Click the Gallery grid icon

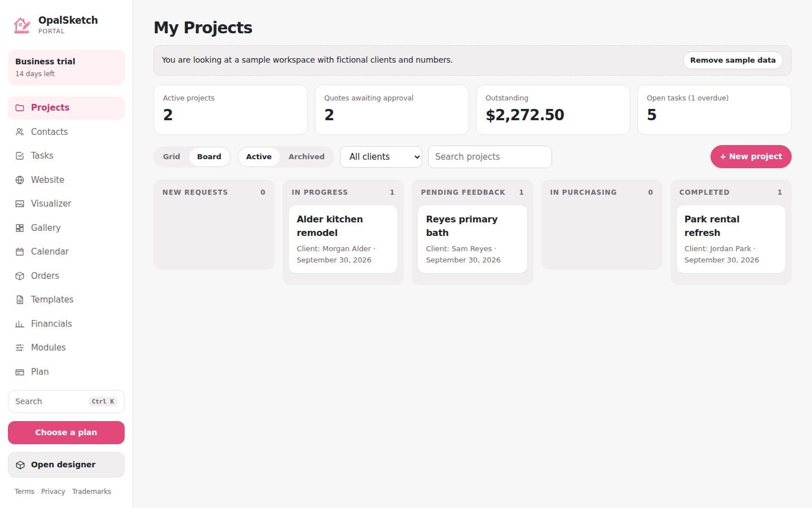(20, 228)
